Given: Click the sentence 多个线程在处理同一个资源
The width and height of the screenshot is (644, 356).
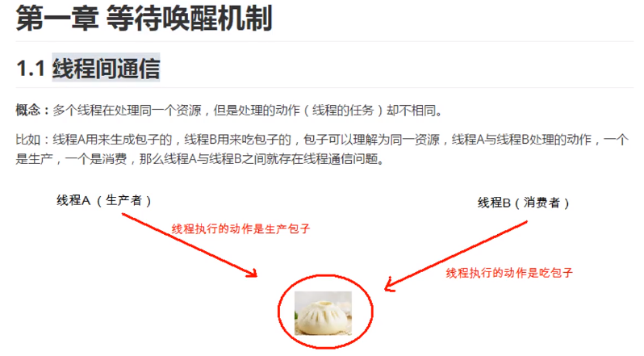Looking at the screenshot, I should (x=127, y=111).
